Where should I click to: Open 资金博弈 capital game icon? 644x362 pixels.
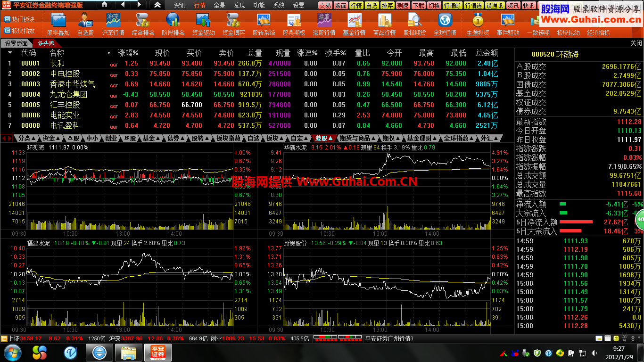[233, 24]
